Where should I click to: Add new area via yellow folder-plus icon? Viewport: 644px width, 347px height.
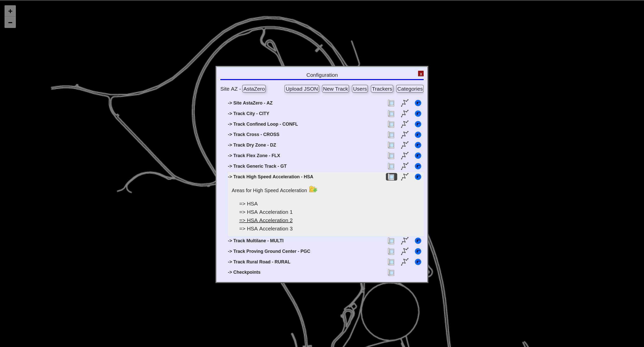313,189
